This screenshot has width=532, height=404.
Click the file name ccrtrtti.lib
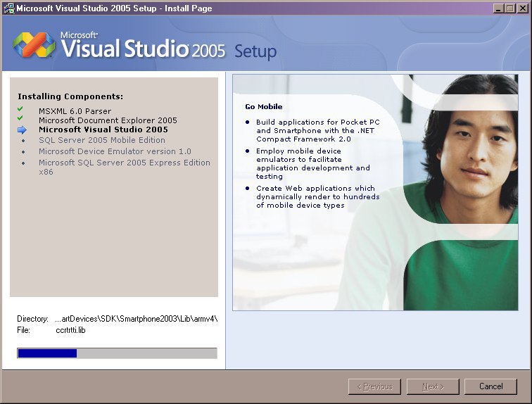pyautogui.click(x=70, y=330)
